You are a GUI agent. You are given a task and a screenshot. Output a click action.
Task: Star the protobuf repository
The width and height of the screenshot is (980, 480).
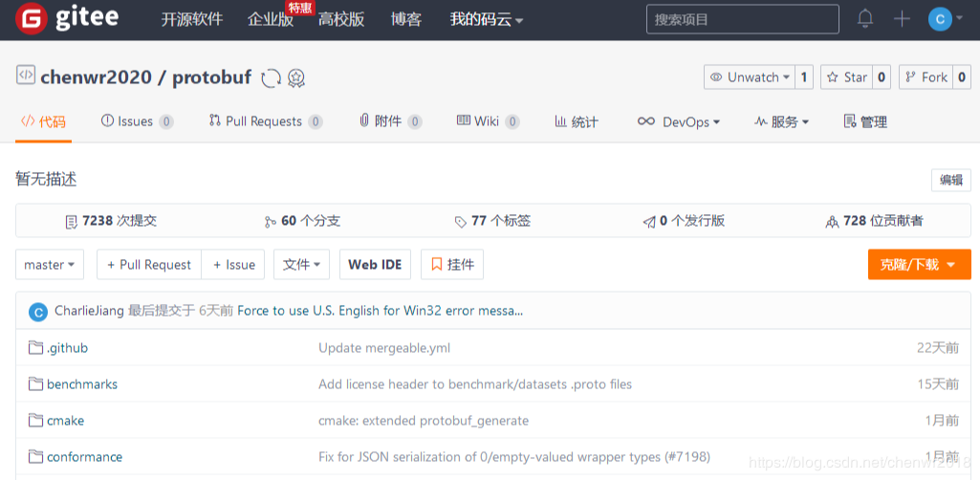pyautogui.click(x=847, y=77)
